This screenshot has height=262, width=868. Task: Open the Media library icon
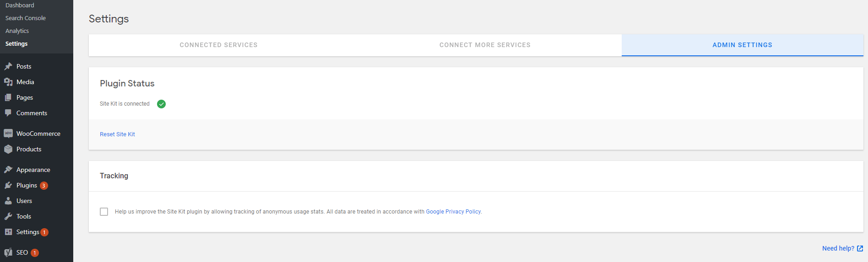click(x=8, y=82)
